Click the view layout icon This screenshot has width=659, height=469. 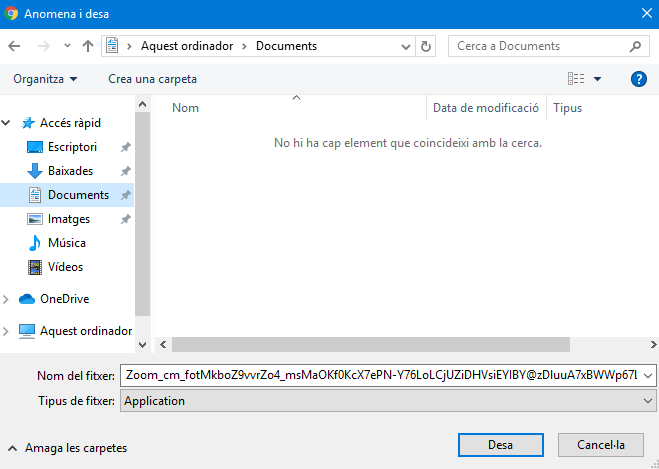click(x=576, y=79)
